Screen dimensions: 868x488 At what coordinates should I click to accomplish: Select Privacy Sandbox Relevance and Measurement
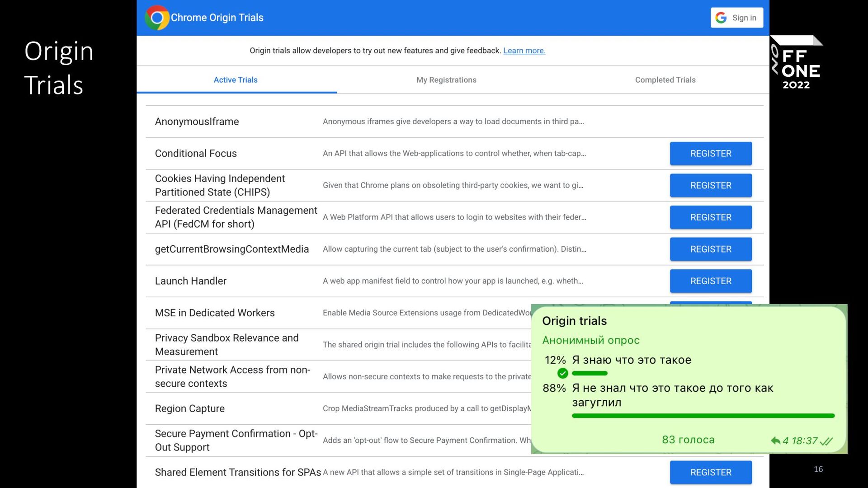coord(226,345)
